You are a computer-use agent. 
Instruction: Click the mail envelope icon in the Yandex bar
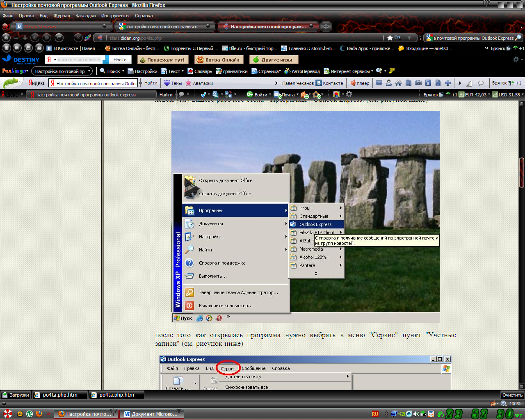[379, 83]
